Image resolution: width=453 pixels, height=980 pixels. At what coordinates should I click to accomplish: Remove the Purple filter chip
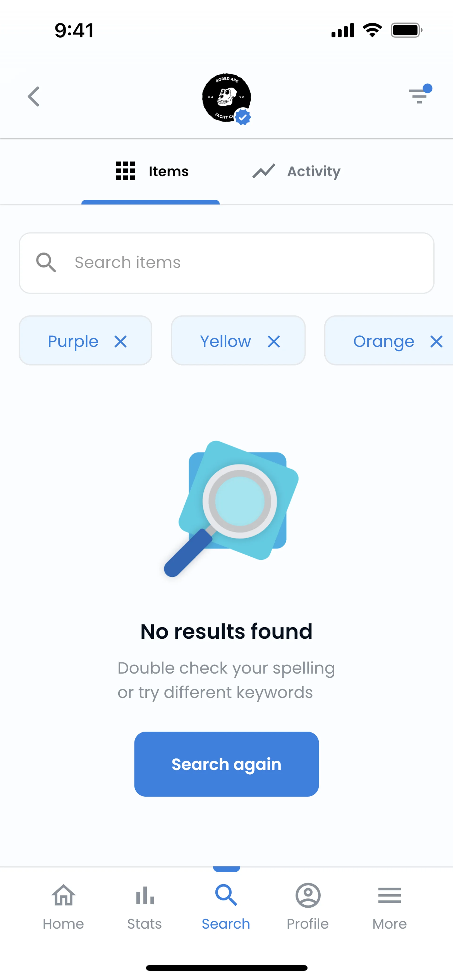tap(121, 342)
